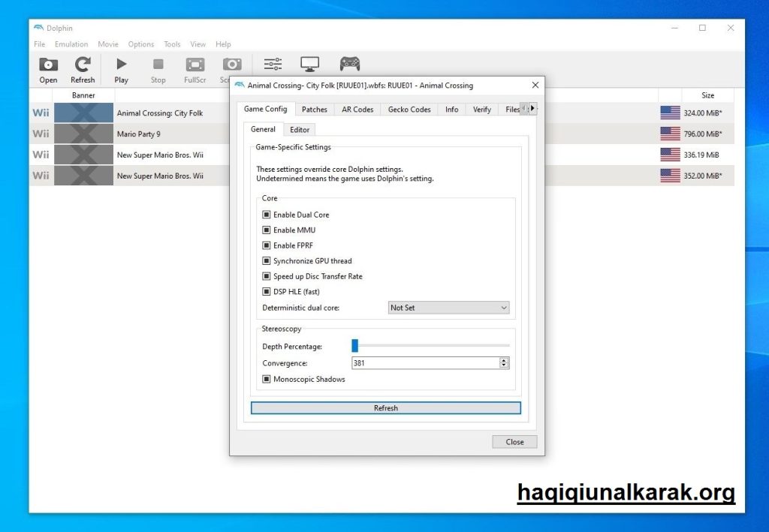Toggle Enable Dual Core checkbox

point(267,215)
